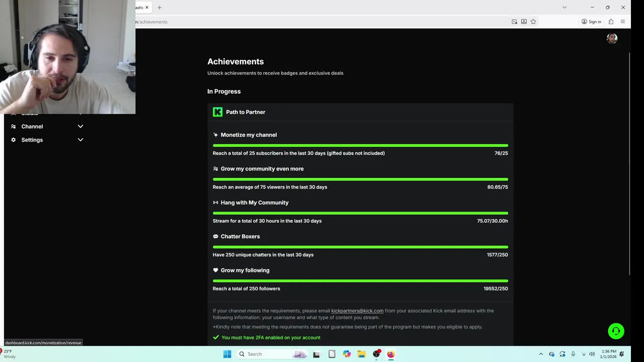644x362 pixels.
Task: Click the taskbar Search box
Action: point(272,354)
